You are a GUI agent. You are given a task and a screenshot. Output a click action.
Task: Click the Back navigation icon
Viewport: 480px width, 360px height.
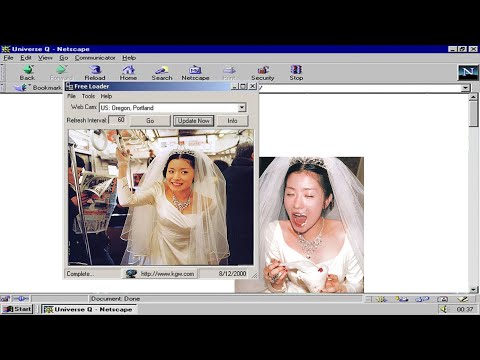[27, 69]
